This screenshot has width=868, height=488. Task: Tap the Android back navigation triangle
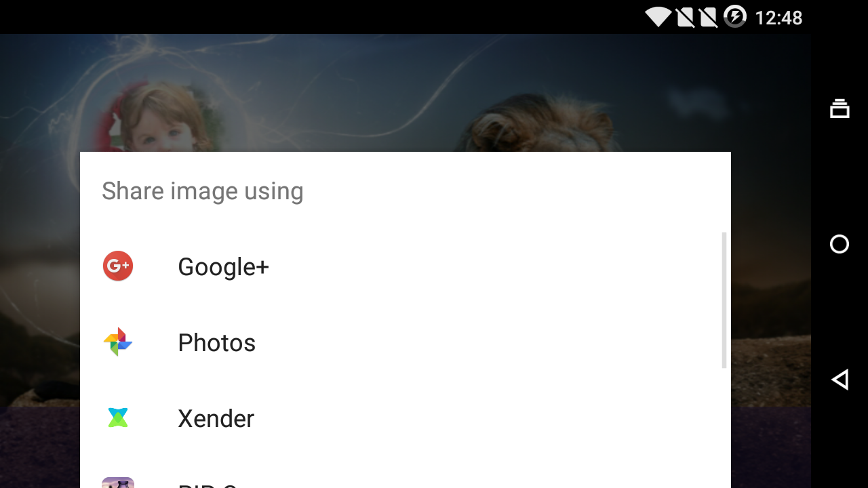click(x=840, y=380)
